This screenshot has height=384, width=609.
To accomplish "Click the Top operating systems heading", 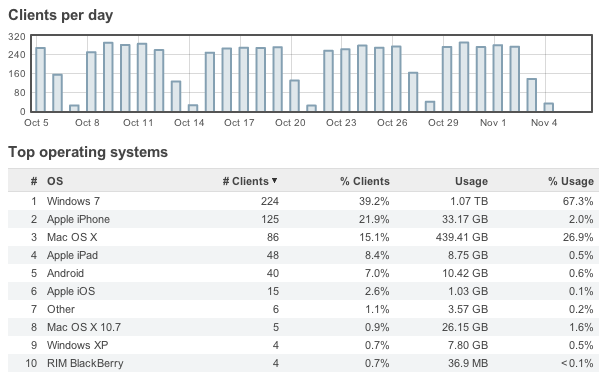I will (88, 152).
